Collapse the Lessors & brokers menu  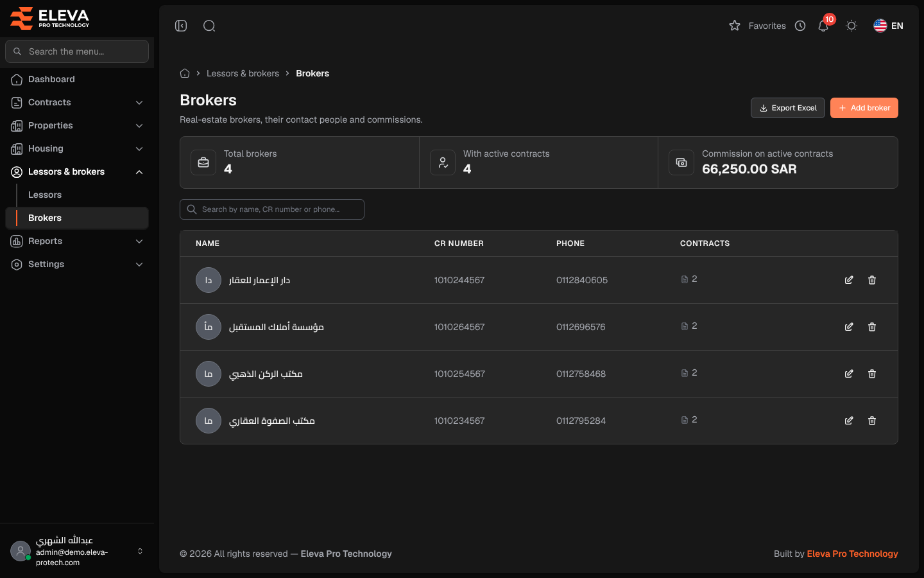[x=77, y=171]
